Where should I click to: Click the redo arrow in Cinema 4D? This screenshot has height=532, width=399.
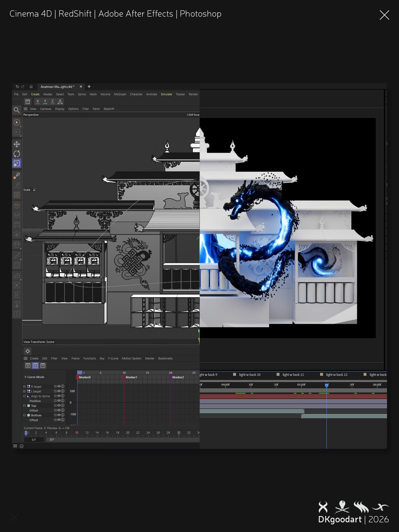(x=23, y=87)
